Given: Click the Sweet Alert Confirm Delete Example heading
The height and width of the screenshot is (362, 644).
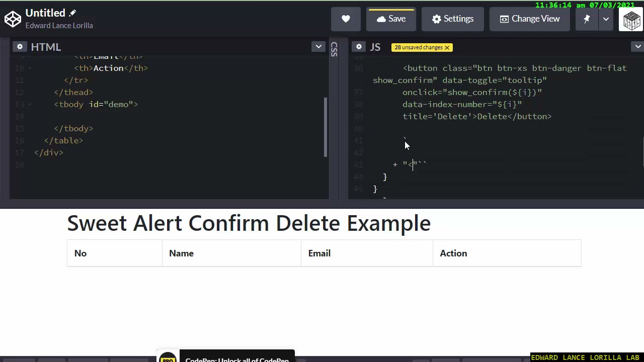Looking at the screenshot, I should pos(249,223).
